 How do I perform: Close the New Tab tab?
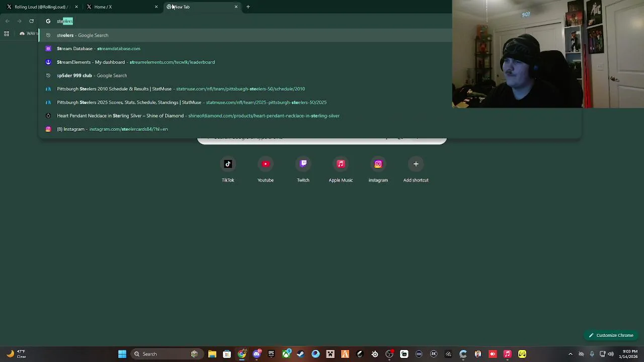236,7
